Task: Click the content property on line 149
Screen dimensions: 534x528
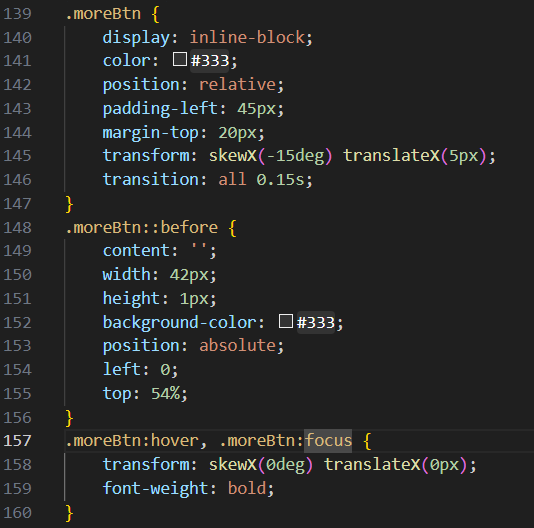Action: tap(136, 251)
